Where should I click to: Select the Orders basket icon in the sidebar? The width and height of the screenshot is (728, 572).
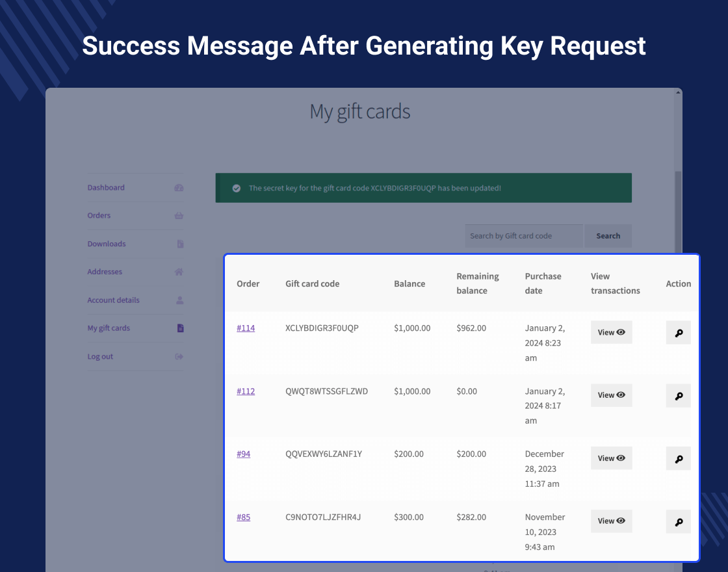click(x=179, y=215)
